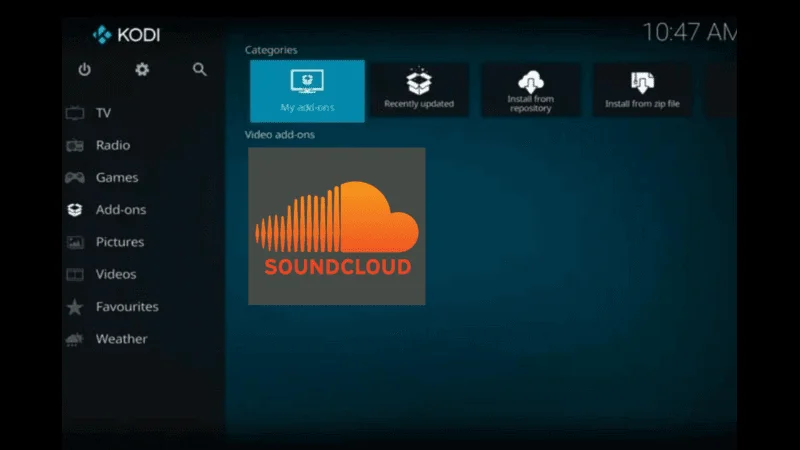Open Kodi settings gear
Image resolution: width=800 pixels, height=450 pixels.
point(142,69)
